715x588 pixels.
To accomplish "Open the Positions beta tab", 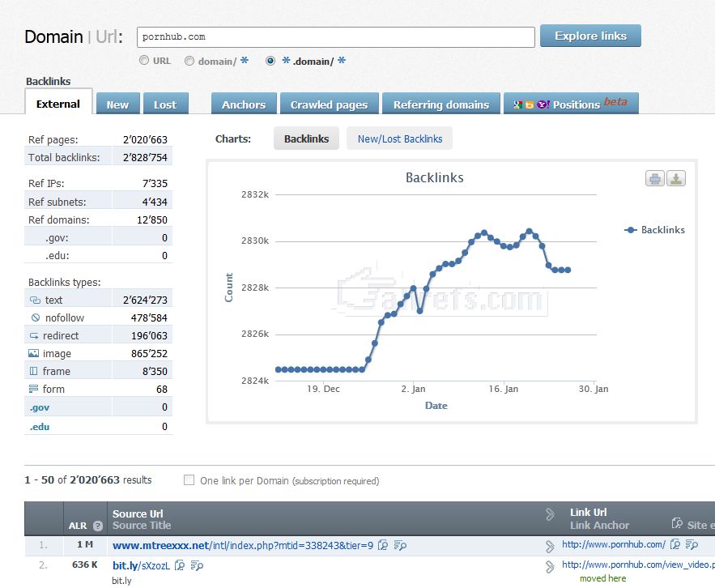I will (571, 104).
